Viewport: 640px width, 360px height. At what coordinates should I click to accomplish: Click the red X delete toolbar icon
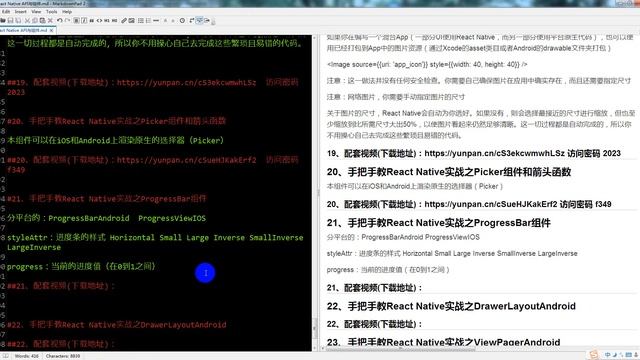50,20
